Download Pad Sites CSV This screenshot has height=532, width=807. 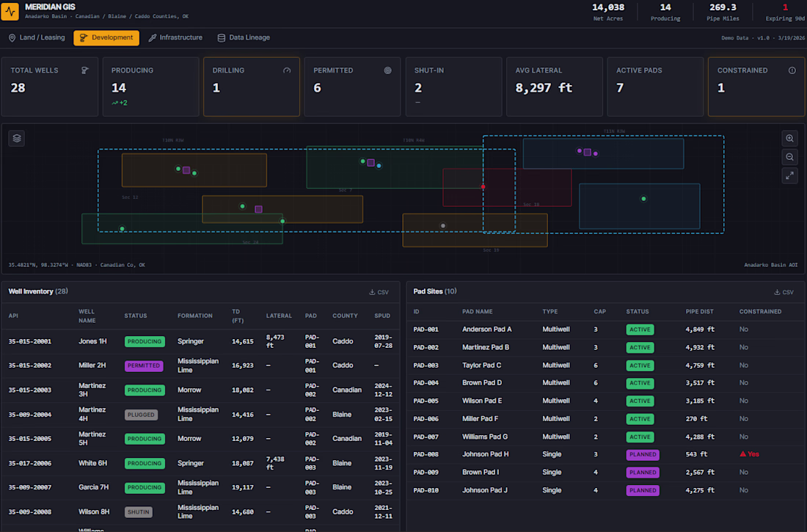(x=784, y=292)
